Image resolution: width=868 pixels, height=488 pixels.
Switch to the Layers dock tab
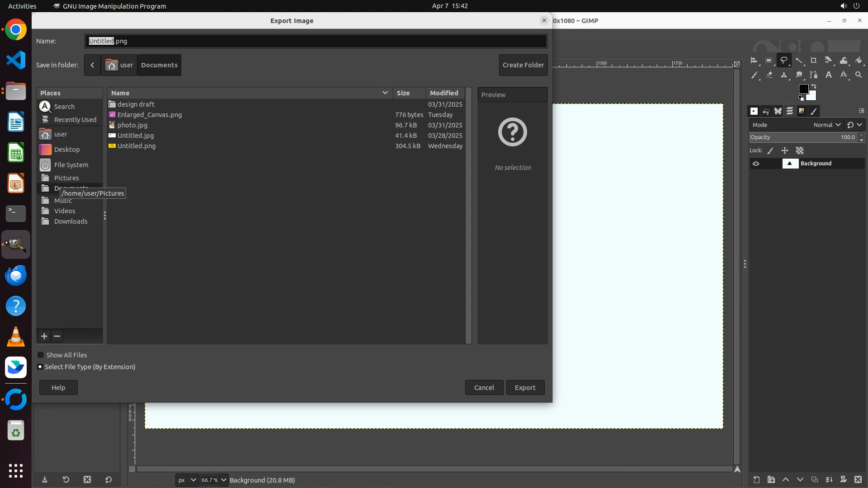[789, 111]
